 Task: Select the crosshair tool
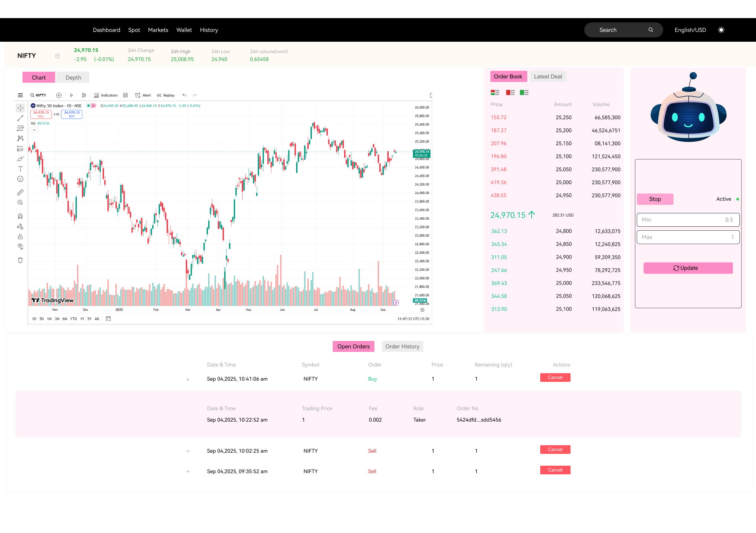pos(20,108)
